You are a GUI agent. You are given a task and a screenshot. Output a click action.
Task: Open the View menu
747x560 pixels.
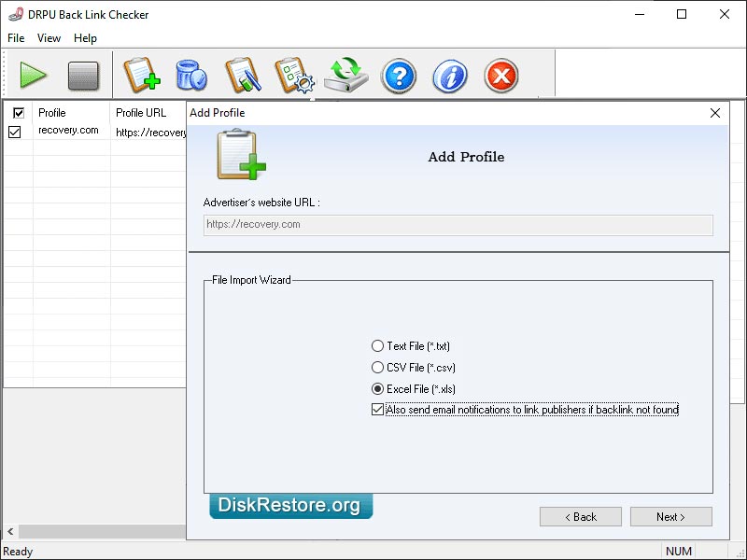pyautogui.click(x=49, y=38)
